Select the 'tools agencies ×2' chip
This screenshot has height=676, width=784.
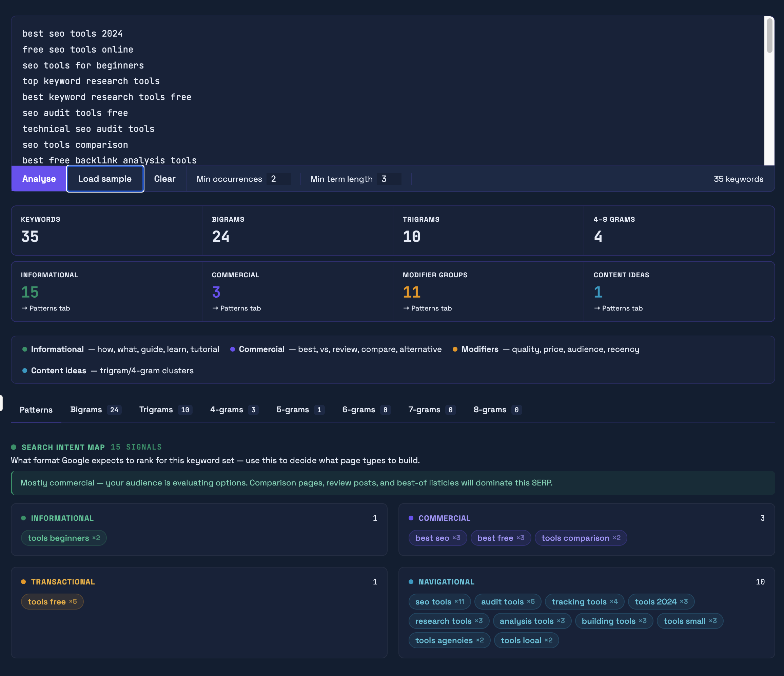[450, 640]
